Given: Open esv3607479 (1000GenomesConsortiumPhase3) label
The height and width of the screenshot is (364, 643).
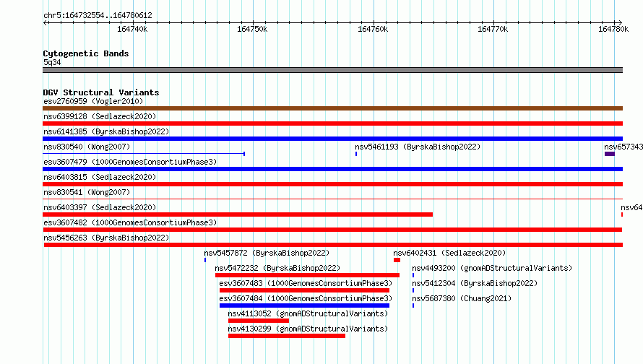Looking at the screenshot, I should [x=130, y=162].
